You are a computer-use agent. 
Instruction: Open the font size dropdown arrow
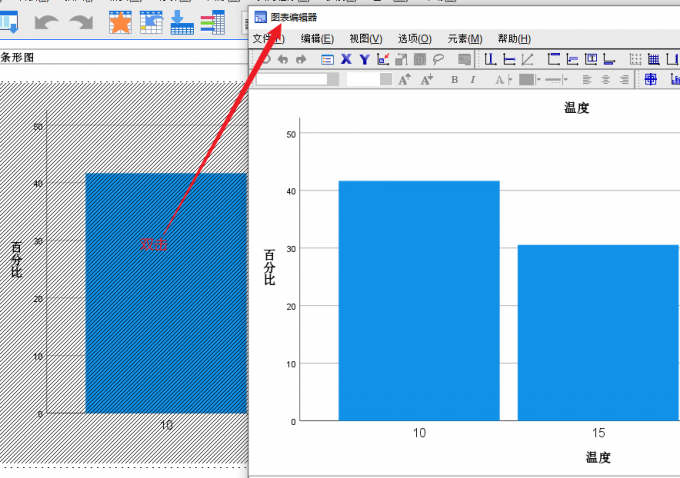(386, 79)
